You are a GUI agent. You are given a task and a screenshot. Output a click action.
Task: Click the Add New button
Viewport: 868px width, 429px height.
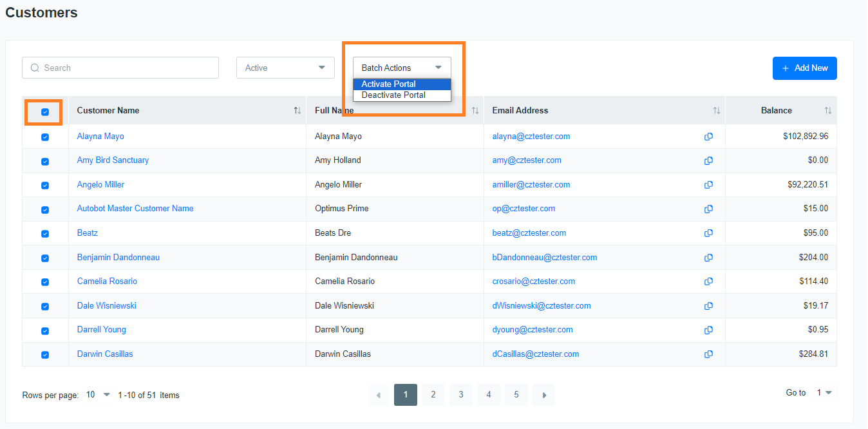pos(804,68)
